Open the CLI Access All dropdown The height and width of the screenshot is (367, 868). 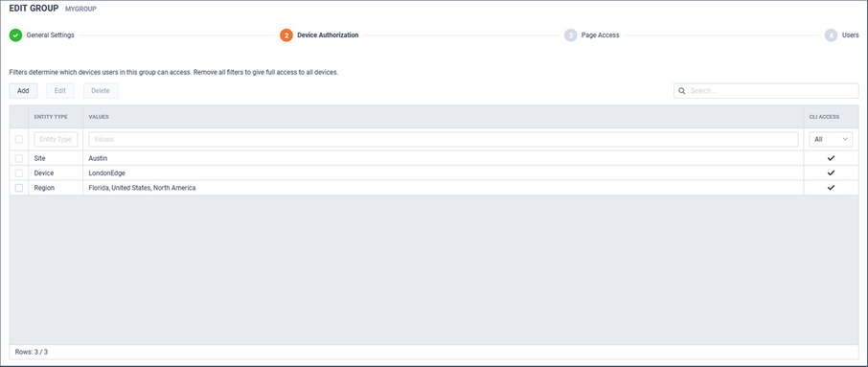click(x=831, y=140)
